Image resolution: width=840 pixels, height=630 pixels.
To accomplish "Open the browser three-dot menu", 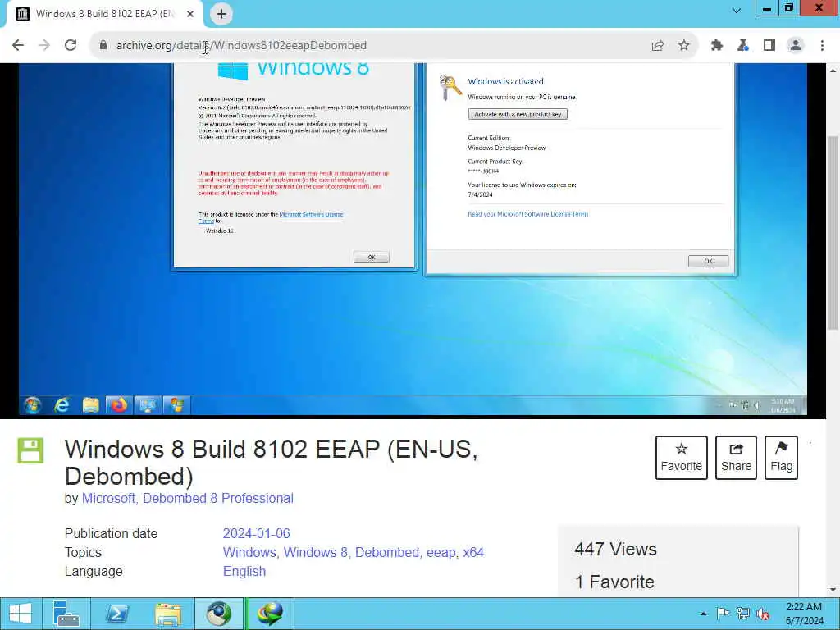I will [822, 46].
